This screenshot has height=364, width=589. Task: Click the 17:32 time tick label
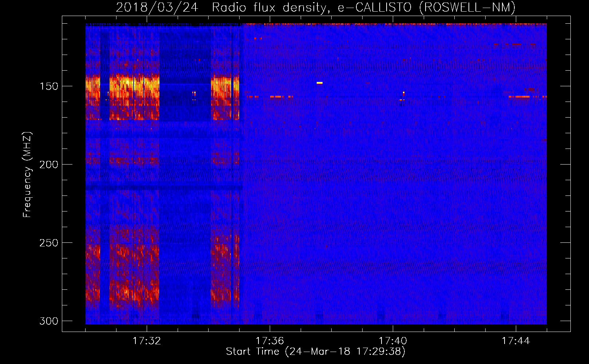click(x=147, y=341)
